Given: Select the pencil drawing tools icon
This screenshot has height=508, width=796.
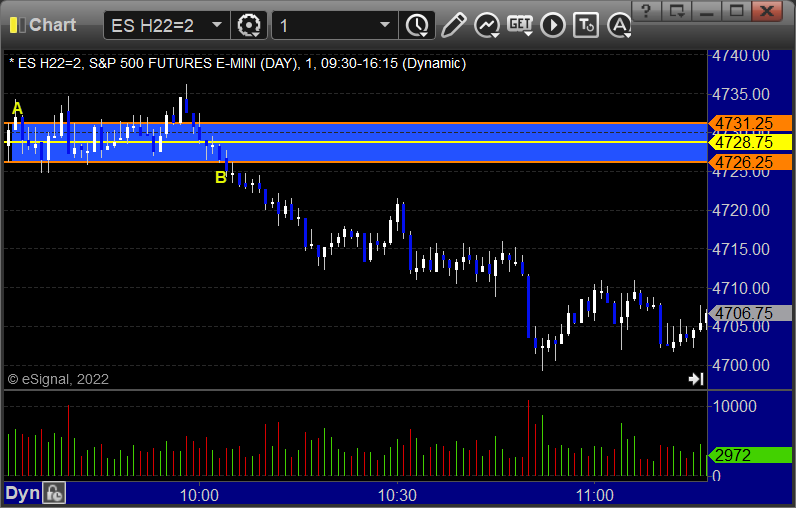Looking at the screenshot, I should (453, 25).
